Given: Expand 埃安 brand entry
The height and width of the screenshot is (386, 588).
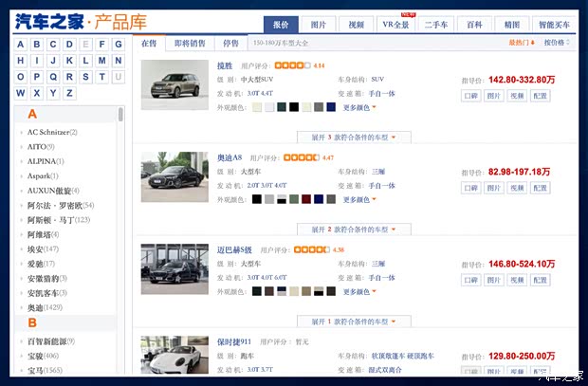Looking at the screenshot, I should 43,249.
